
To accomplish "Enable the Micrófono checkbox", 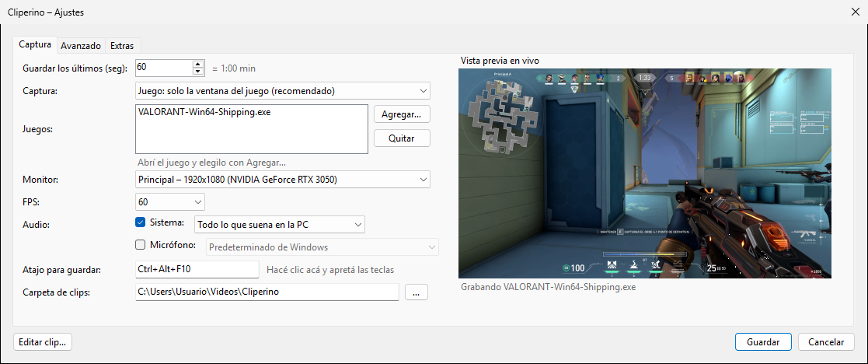I will pyautogui.click(x=140, y=244).
